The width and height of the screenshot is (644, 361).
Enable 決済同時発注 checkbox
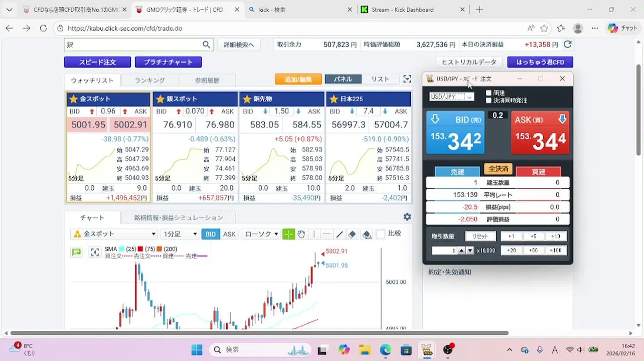click(489, 100)
